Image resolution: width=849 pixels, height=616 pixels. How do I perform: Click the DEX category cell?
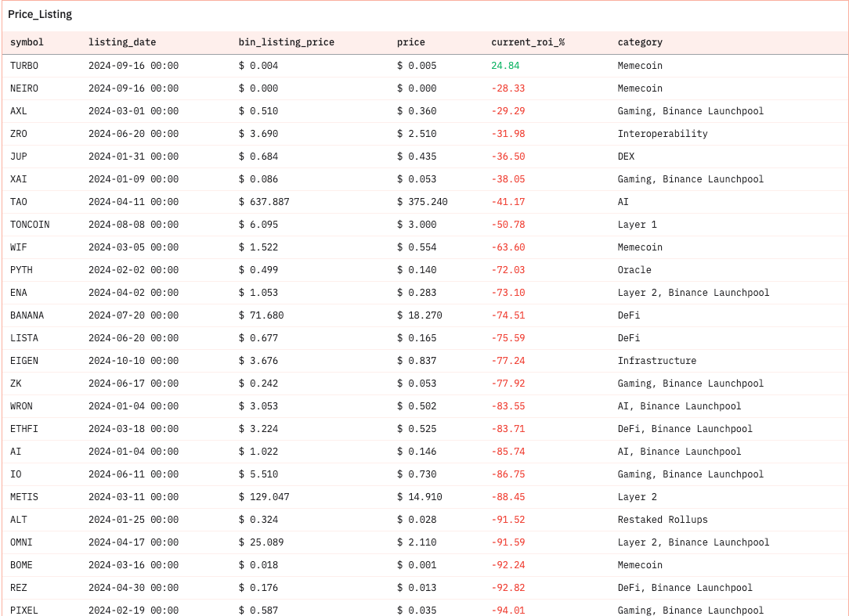[x=626, y=157]
